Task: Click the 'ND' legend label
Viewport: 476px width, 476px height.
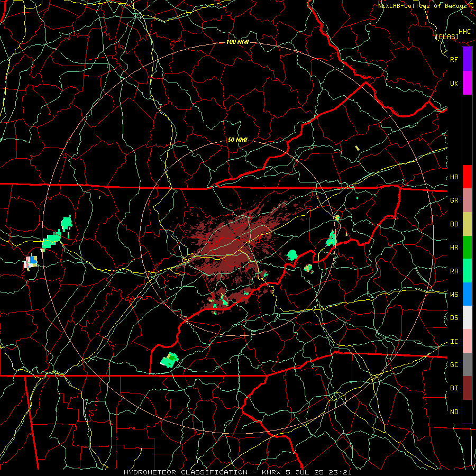Action: (454, 412)
